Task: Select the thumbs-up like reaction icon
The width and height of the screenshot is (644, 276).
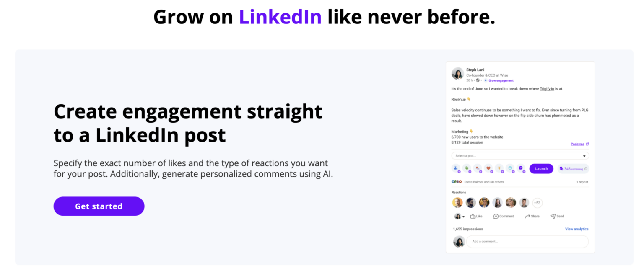Action: pyautogui.click(x=456, y=168)
